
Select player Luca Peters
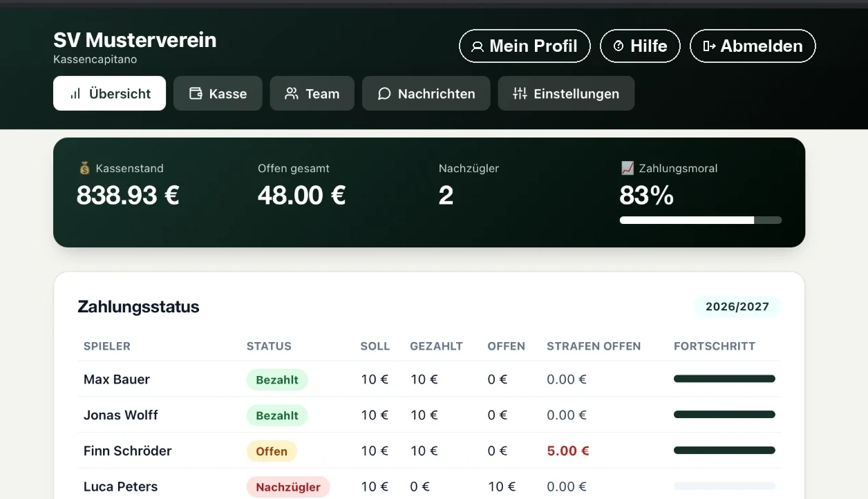(121, 487)
